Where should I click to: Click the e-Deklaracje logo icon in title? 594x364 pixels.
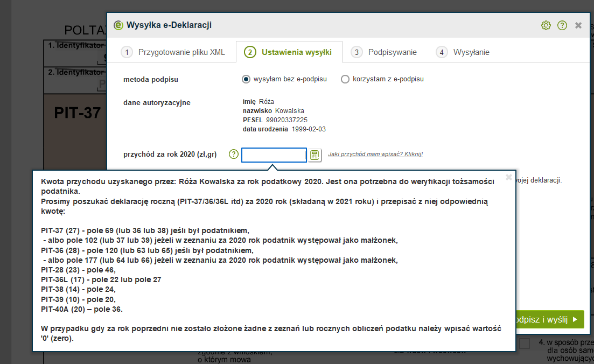pyautogui.click(x=118, y=25)
